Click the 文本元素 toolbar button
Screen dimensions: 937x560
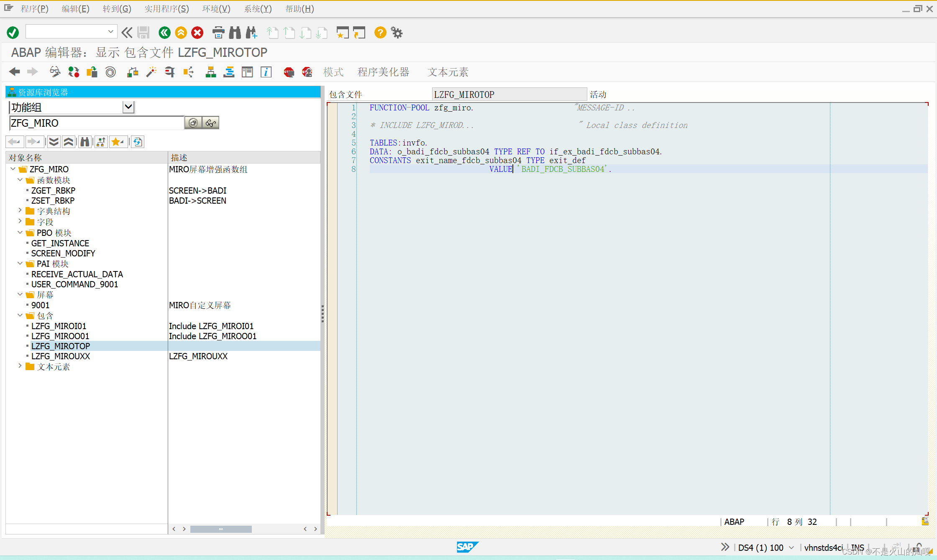(x=448, y=72)
